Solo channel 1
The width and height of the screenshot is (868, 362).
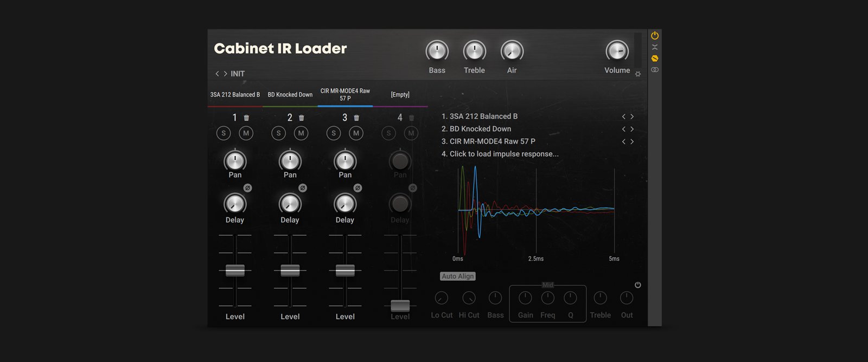pos(224,133)
